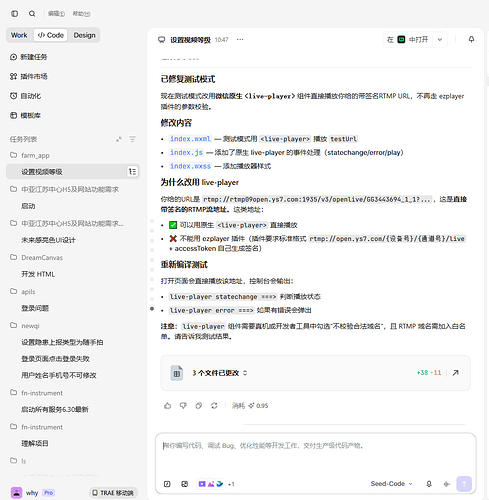Open the search magnifier icon
This screenshot has width=489, height=500.
point(32,14)
